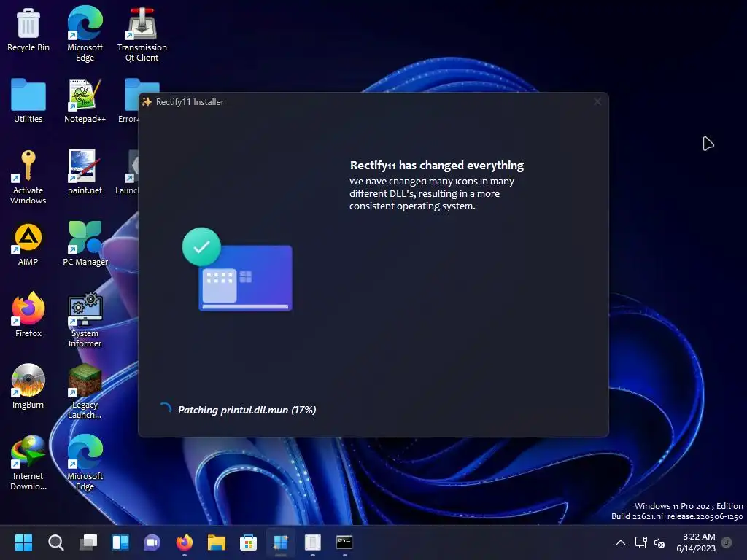The width and height of the screenshot is (747, 560).
Task: Open network status in system tray
Action: point(641,542)
